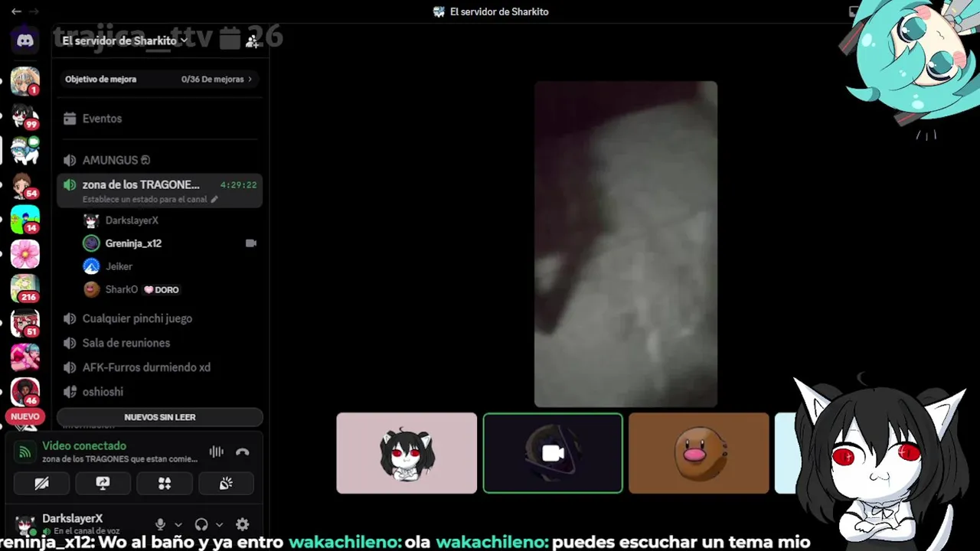This screenshot has height=551, width=980.
Task: Select Greninja_x12 camera participant tile
Action: coord(553,453)
